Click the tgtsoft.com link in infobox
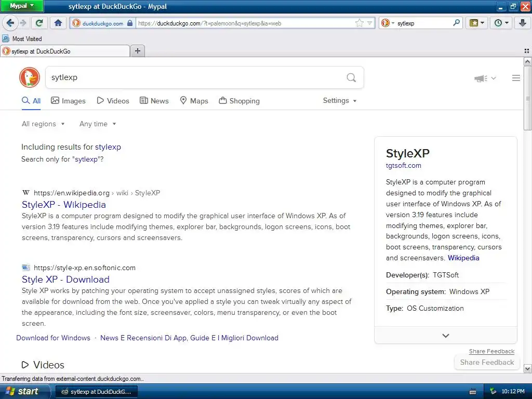The height and width of the screenshot is (399, 532). pyautogui.click(x=403, y=166)
